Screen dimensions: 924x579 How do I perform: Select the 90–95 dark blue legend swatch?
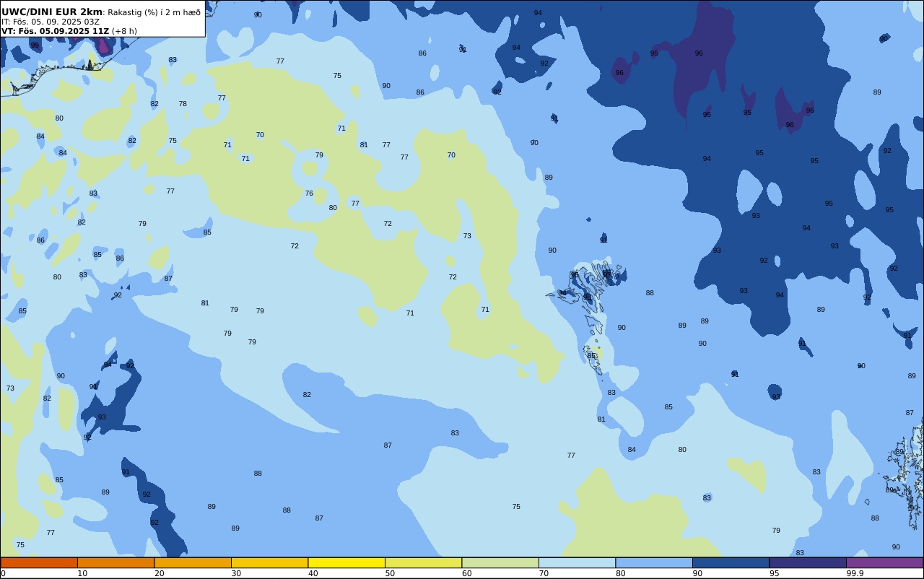coord(731,562)
